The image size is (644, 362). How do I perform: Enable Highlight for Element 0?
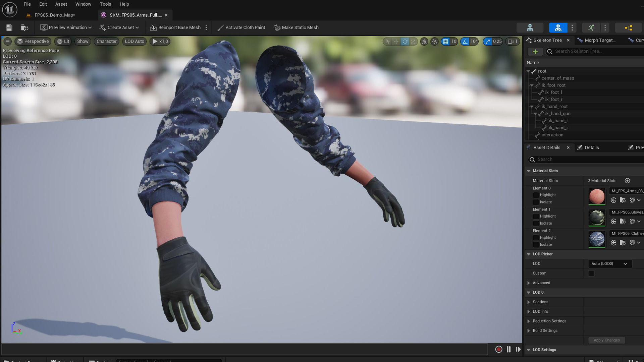click(536, 195)
